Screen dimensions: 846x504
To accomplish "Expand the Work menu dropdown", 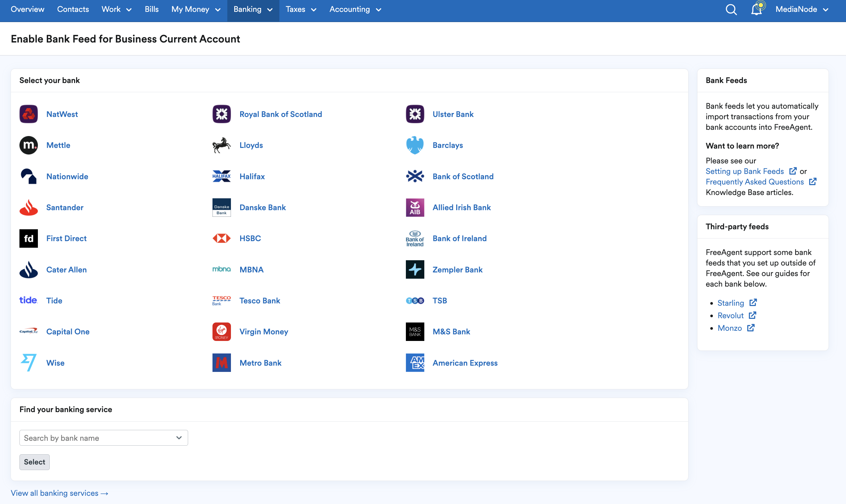I will (x=117, y=10).
